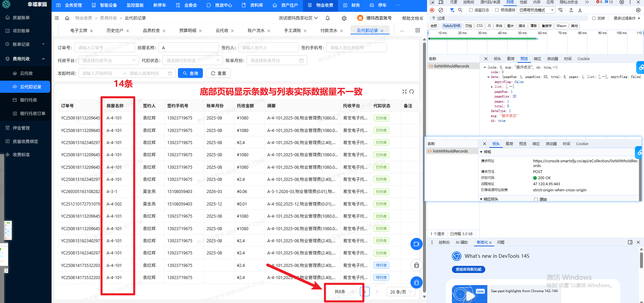
Task: Open network search magnifier in DevTools
Action: [x=460, y=10]
